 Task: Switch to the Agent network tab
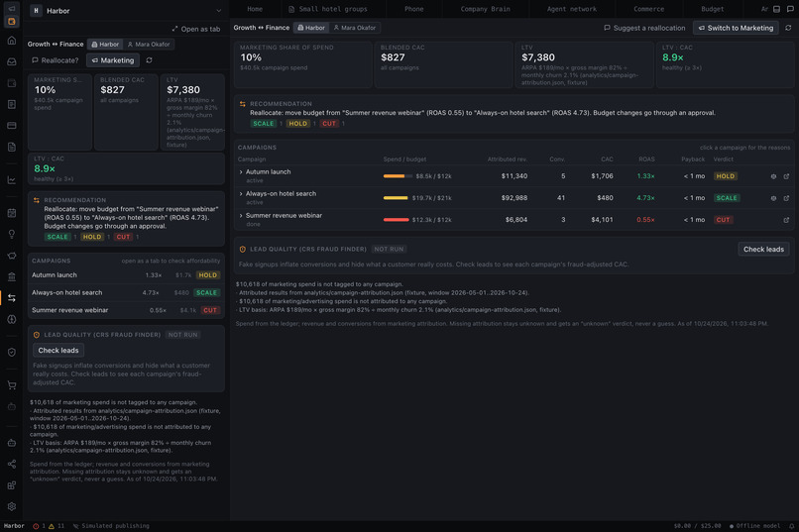coord(572,9)
